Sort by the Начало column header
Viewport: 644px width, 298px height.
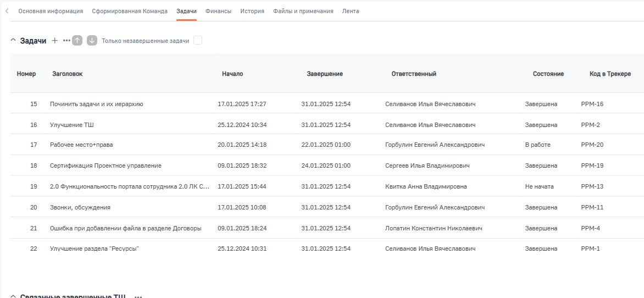coord(232,74)
